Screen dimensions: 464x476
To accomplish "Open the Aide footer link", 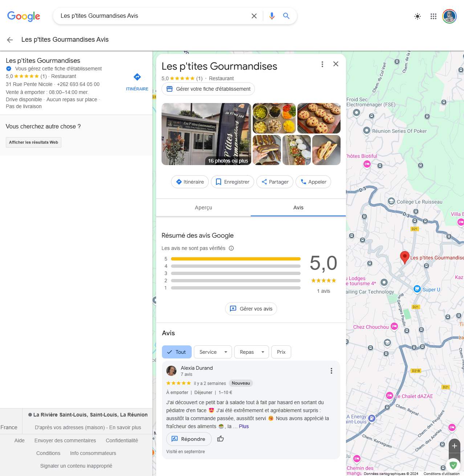I will tap(20, 440).
